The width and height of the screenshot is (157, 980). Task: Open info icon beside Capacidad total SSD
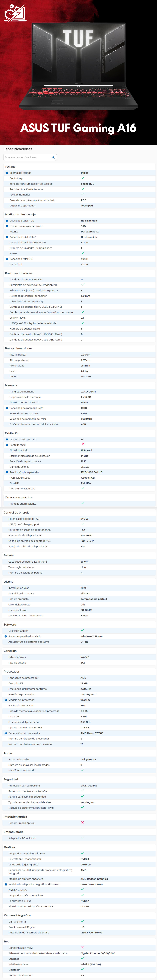click(x=7, y=259)
